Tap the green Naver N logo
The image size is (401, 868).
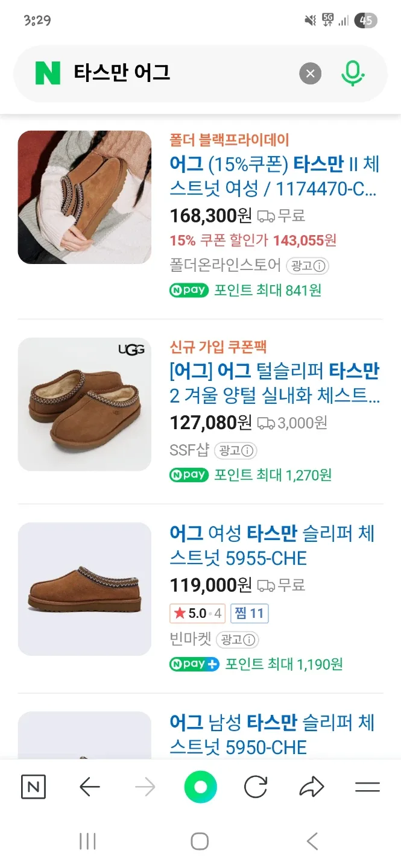point(48,74)
